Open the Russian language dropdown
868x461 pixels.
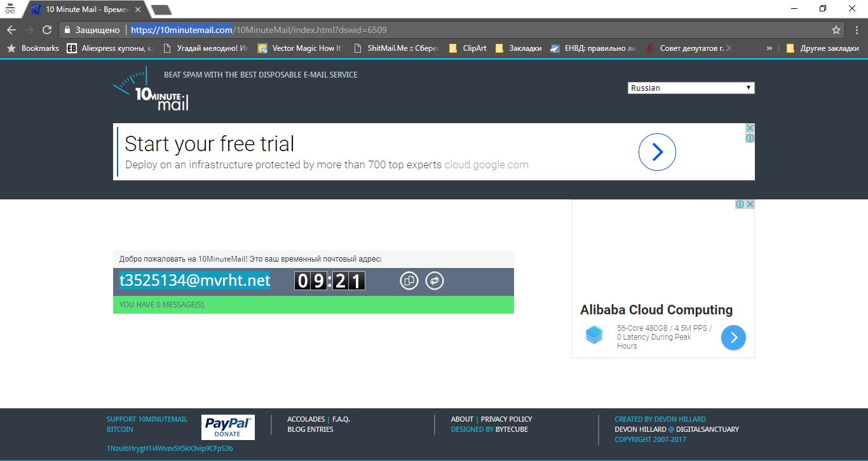(x=691, y=88)
